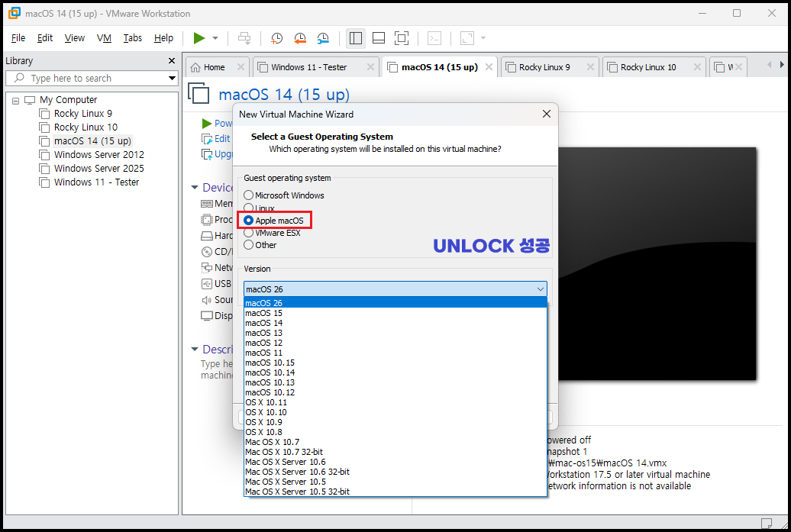The width and height of the screenshot is (791, 532).
Task: Collapse the My Computer tree node
Action: [15, 100]
